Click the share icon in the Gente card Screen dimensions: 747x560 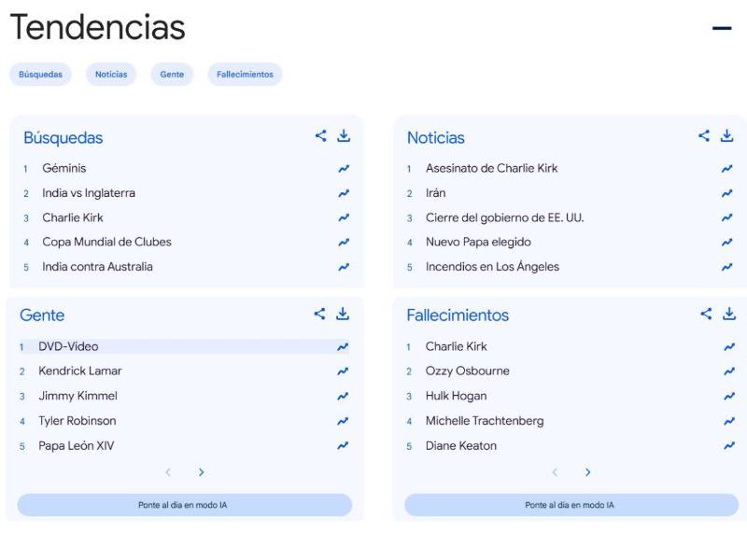(321, 313)
